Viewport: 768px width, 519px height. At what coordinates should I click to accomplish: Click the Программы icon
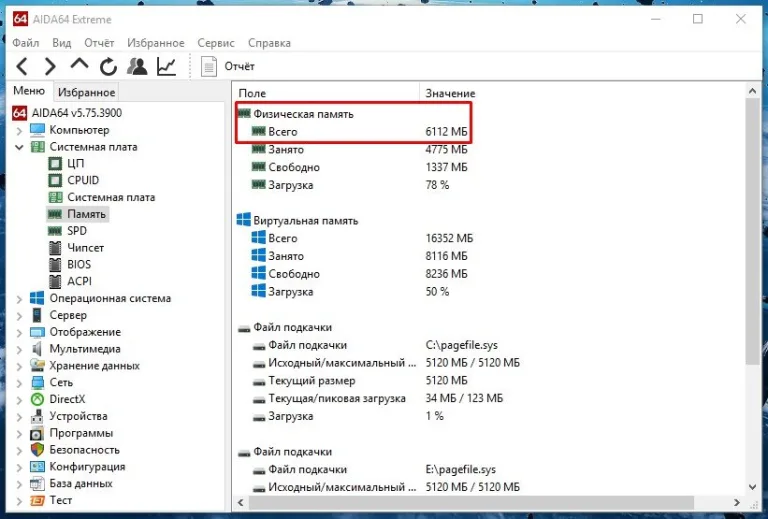click(x=37, y=433)
